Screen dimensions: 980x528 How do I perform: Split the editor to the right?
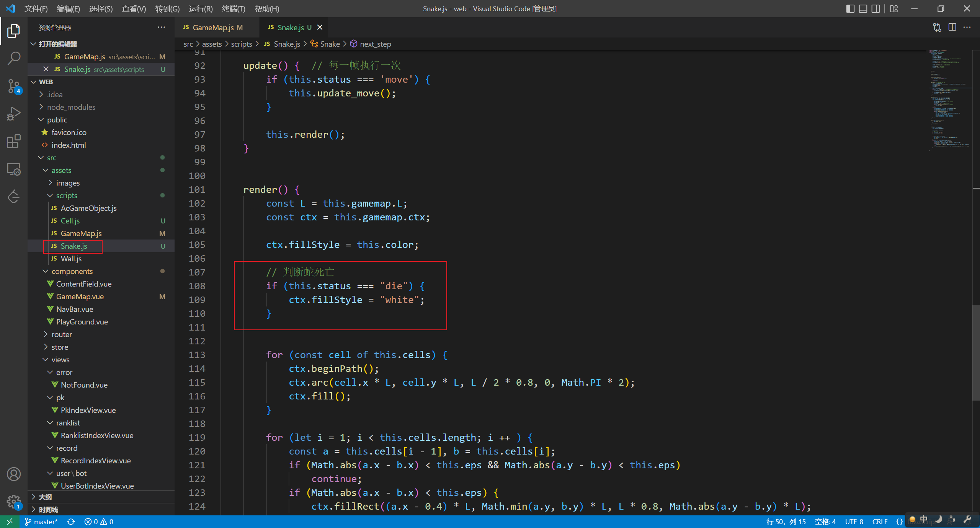[952, 27]
